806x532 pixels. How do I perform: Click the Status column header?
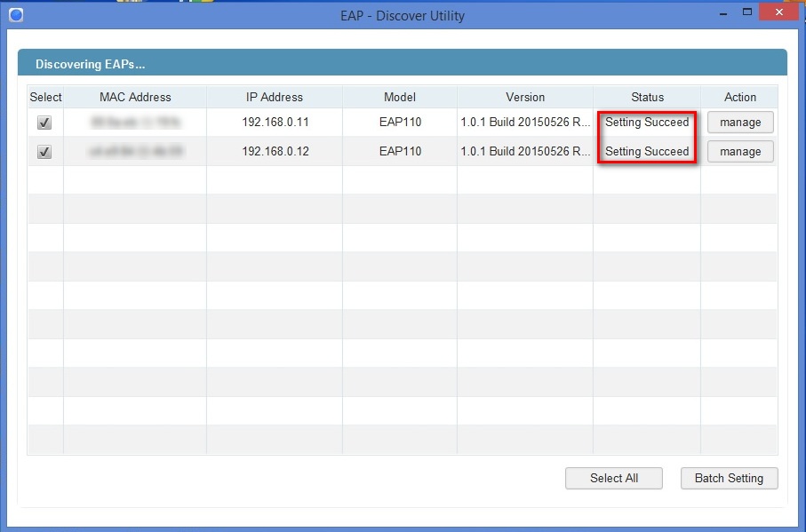tap(646, 97)
